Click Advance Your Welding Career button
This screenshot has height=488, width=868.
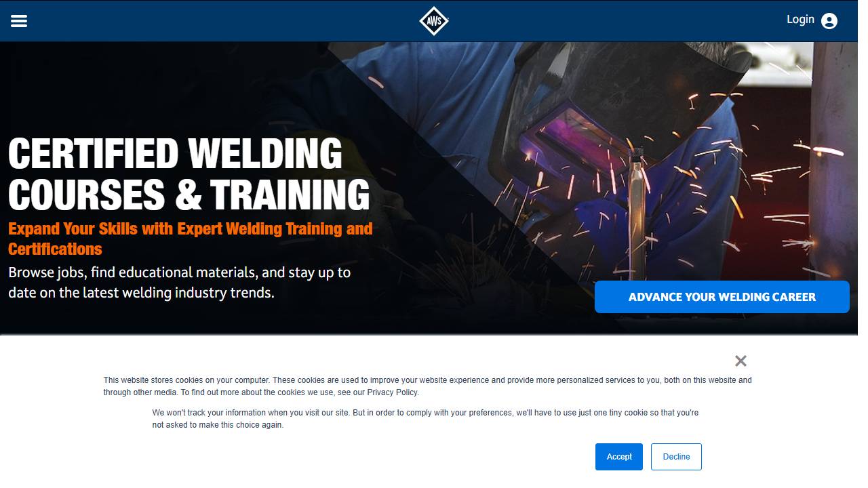pos(722,297)
